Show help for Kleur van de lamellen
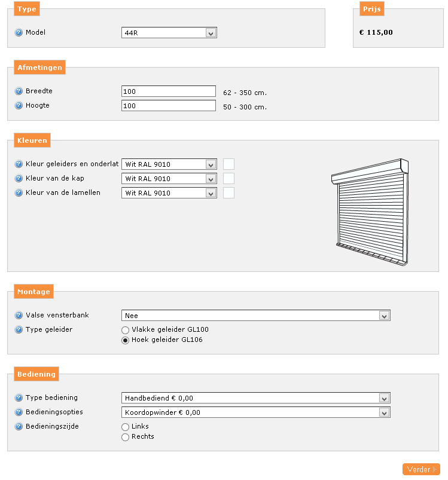Screen dimensions: 448x480 click(19, 193)
